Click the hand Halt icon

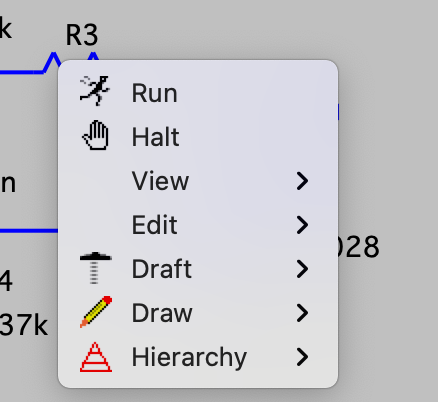tap(96, 135)
